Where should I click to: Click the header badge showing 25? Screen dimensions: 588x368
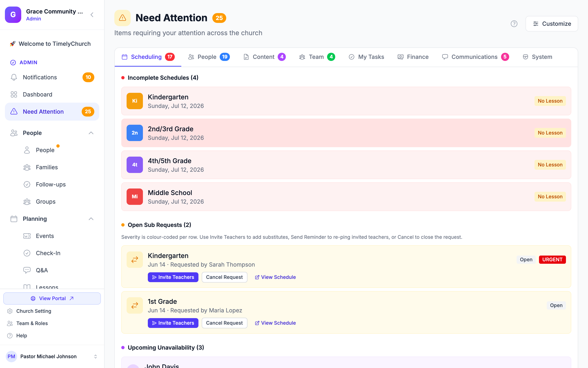(x=219, y=18)
